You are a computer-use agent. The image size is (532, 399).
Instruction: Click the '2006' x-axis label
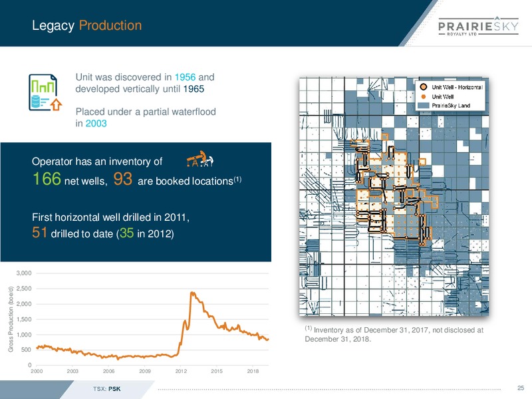pyautogui.click(x=108, y=371)
